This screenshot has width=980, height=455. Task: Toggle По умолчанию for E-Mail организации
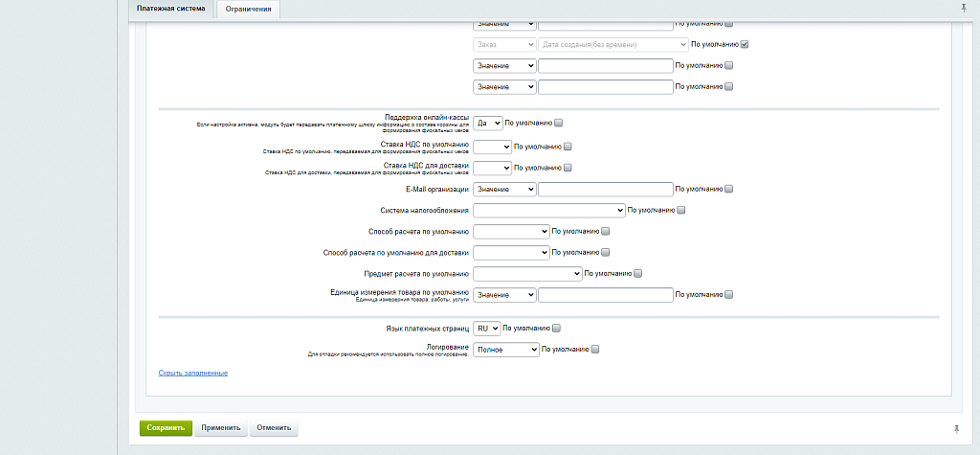click(x=729, y=189)
